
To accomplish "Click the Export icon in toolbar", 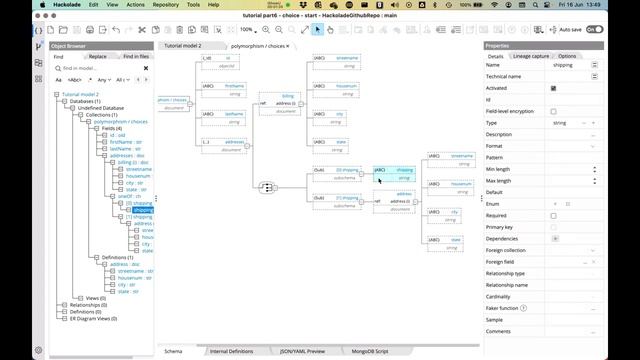I will tap(103, 30).
